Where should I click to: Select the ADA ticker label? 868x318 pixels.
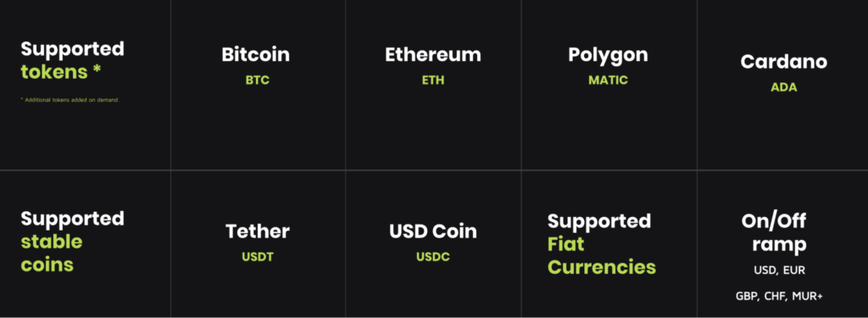click(784, 87)
